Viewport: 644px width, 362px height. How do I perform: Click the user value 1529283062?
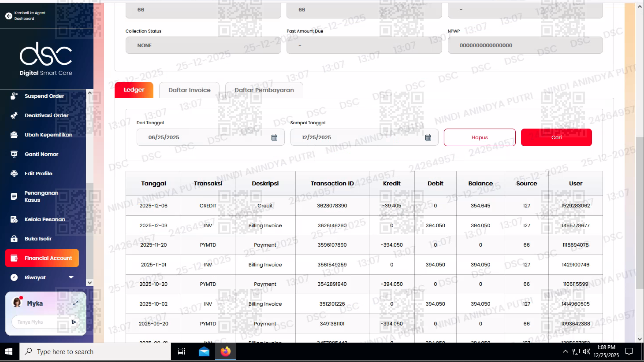coord(576,206)
